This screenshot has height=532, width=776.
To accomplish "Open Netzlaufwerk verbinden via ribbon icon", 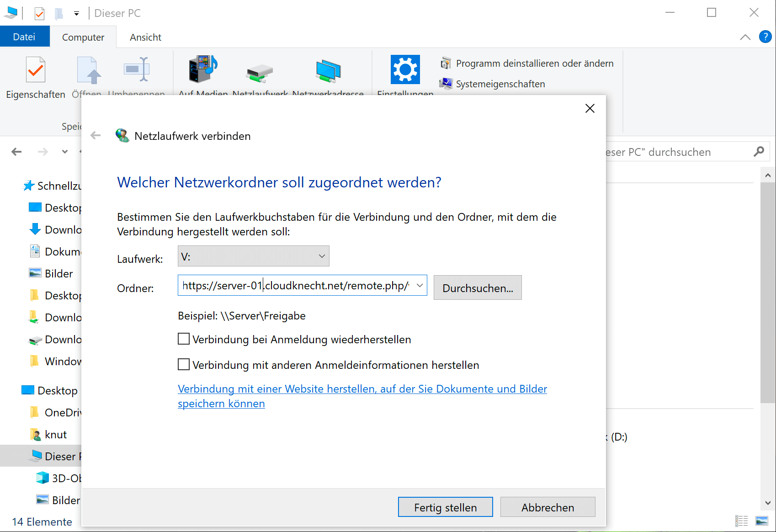I will (x=259, y=73).
